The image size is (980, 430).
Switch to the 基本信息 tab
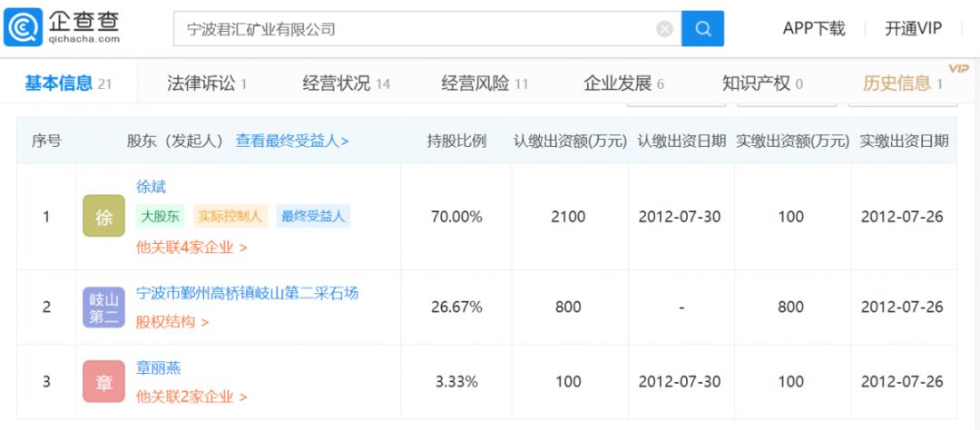point(68,83)
